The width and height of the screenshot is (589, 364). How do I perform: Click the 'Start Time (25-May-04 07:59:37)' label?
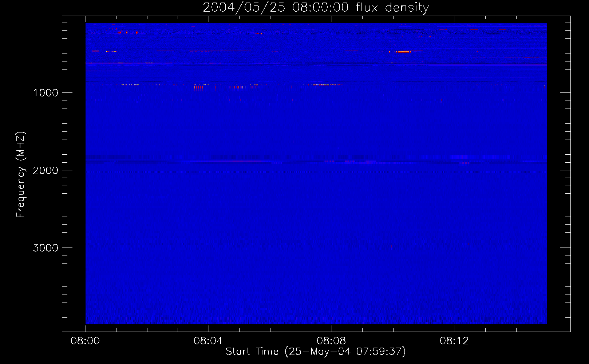[x=316, y=352]
